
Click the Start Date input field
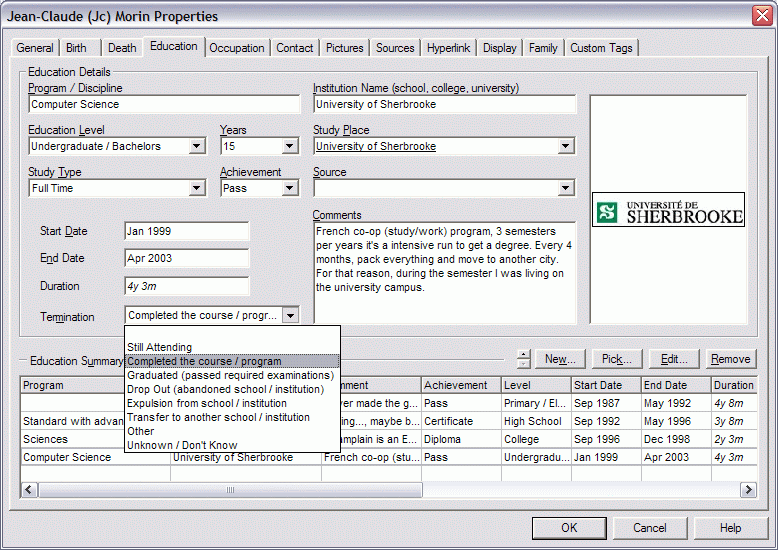[186, 231]
